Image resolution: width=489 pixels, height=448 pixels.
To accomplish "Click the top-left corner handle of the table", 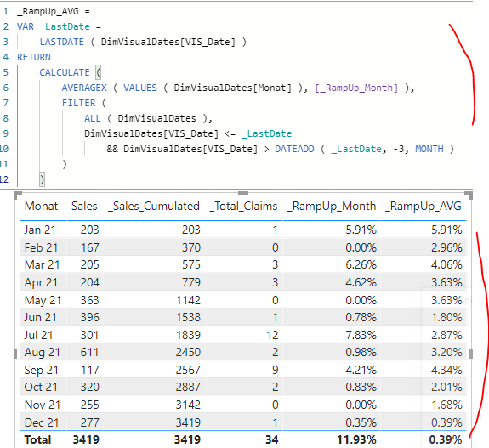I will 18,196.
